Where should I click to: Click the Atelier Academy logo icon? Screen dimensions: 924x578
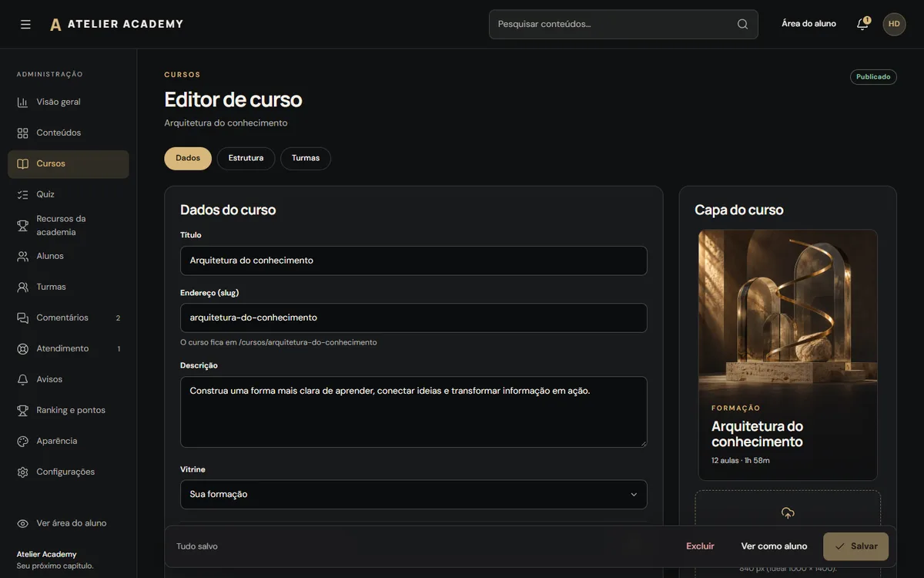pyautogui.click(x=55, y=25)
